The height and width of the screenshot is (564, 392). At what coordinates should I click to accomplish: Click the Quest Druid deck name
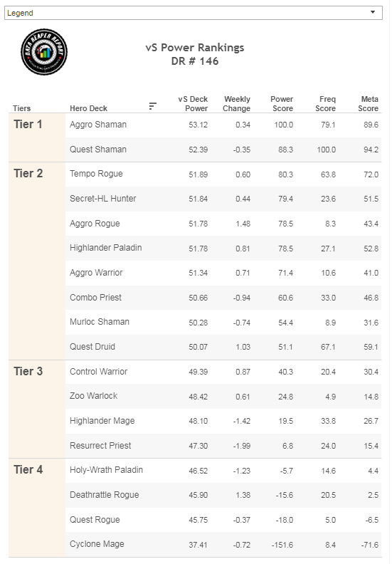click(92, 347)
